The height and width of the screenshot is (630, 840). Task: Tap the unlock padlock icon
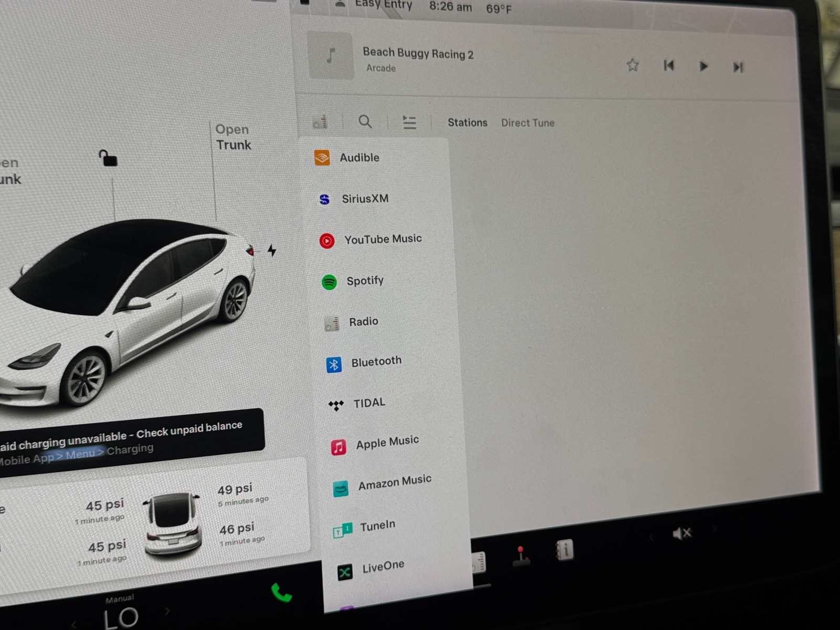tap(108, 157)
